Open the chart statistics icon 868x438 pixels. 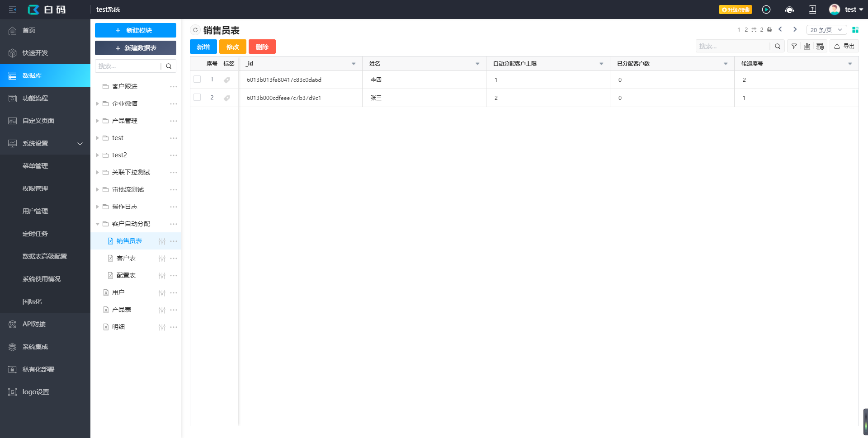[807, 46]
